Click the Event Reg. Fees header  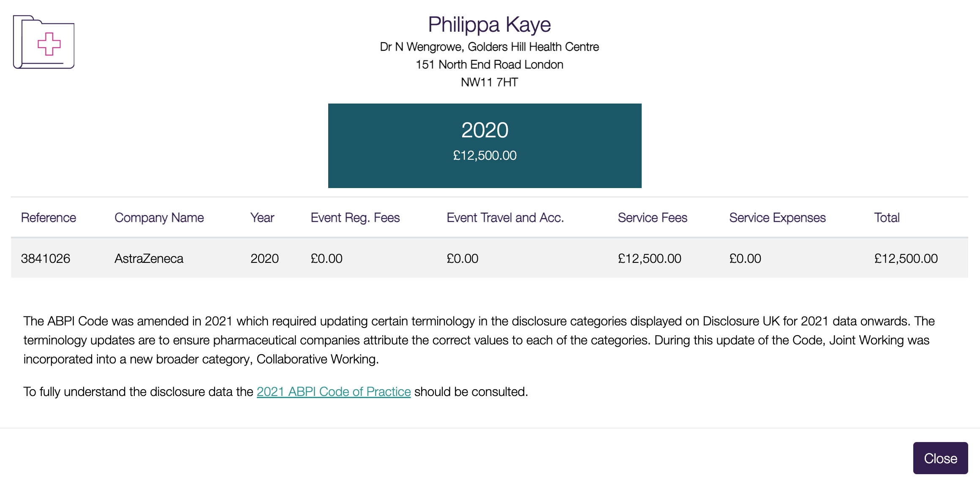pyautogui.click(x=355, y=218)
